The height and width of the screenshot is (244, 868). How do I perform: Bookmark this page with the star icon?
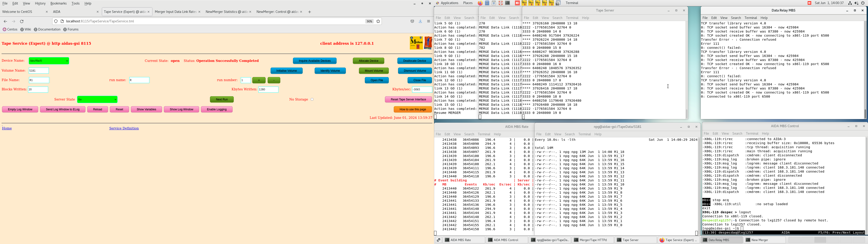coord(378,21)
